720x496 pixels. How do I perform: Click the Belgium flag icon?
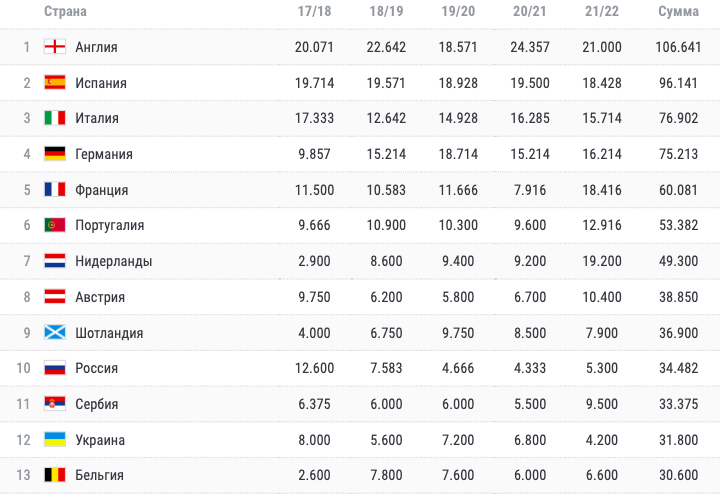pos(55,475)
